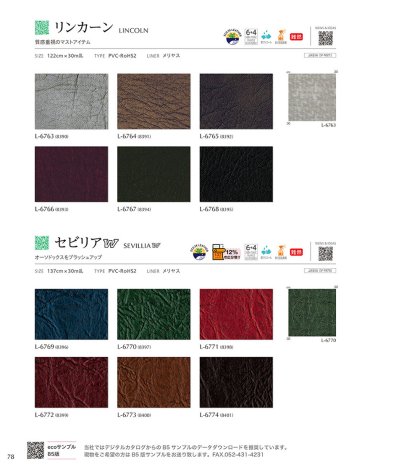Click the 12% badge icon in Sevillia header
This screenshot has width=420, height=467.
pyautogui.click(x=226, y=252)
